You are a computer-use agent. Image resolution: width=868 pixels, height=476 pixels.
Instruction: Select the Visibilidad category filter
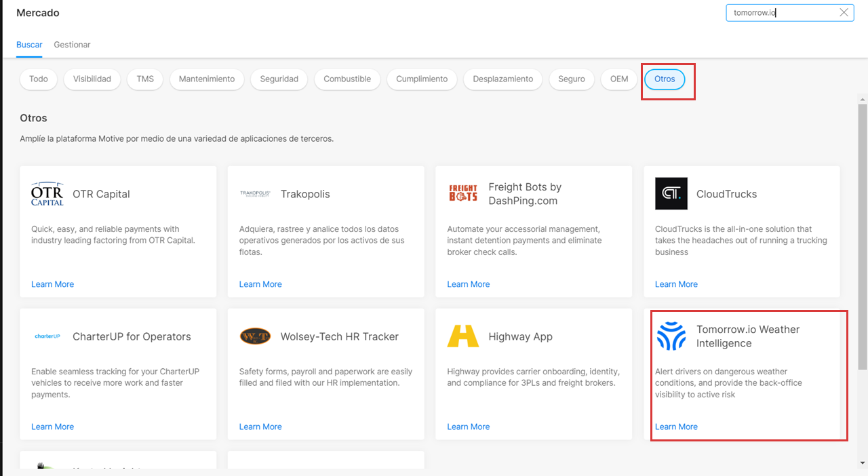(92, 79)
